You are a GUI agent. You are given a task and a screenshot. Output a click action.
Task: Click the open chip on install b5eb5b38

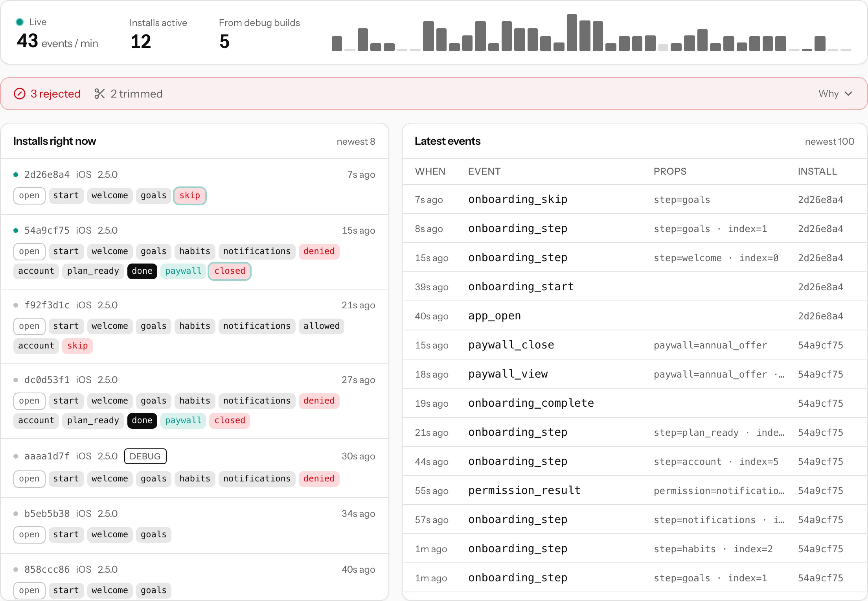[29, 535]
